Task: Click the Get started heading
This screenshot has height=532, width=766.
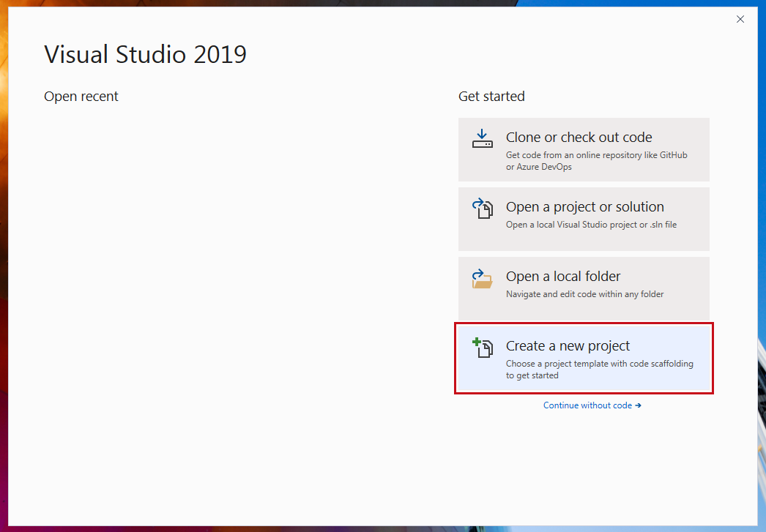Action: [x=491, y=96]
